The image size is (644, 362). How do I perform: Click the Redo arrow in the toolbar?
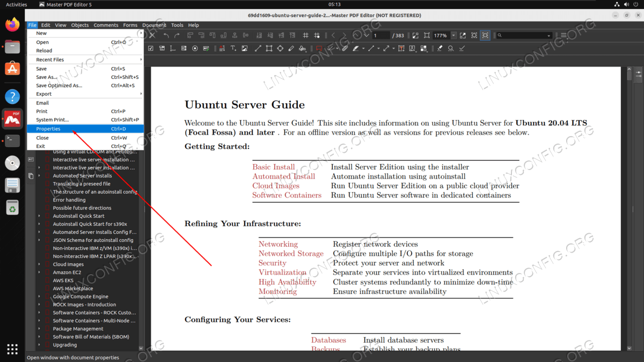[177, 35]
